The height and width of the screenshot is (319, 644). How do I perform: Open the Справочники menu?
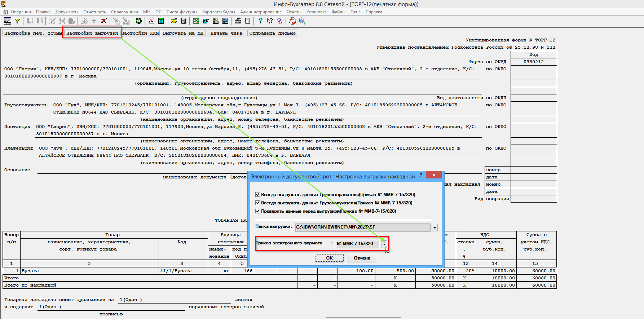125,12
